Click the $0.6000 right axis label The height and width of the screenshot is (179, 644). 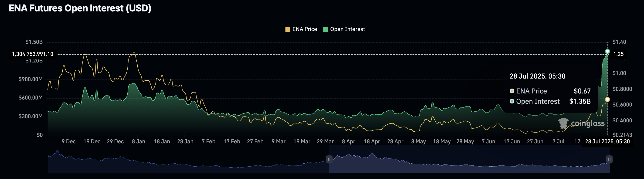point(622,105)
